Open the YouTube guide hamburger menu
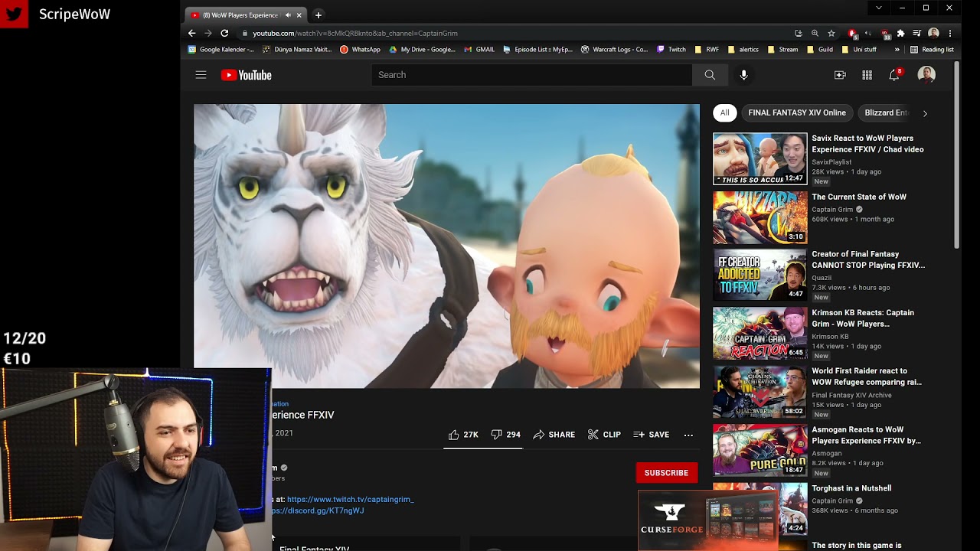The height and width of the screenshot is (551, 980). point(201,75)
